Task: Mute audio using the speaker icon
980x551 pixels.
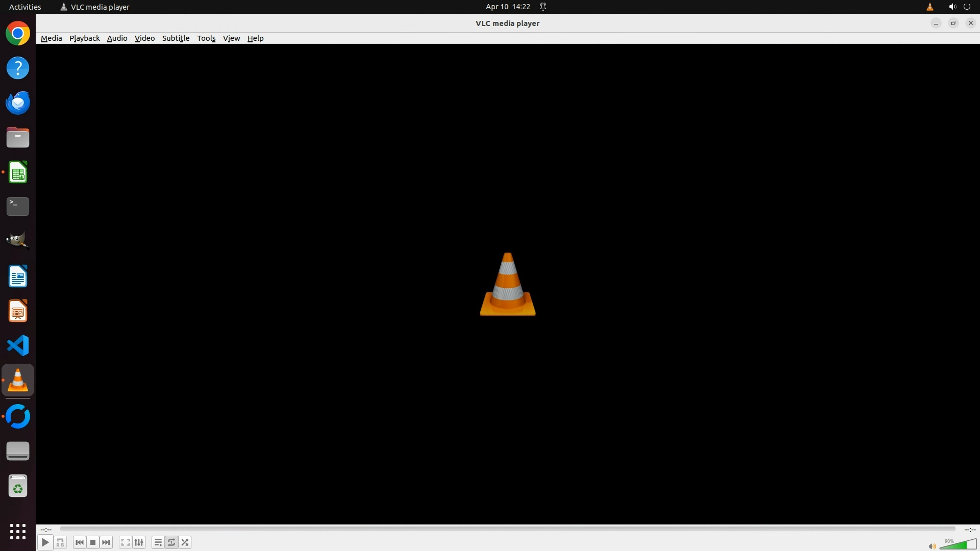Action: click(932, 546)
